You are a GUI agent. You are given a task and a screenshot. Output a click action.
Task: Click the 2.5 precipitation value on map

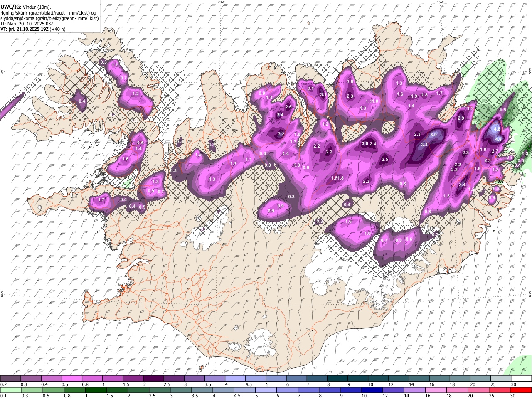pos(385,159)
